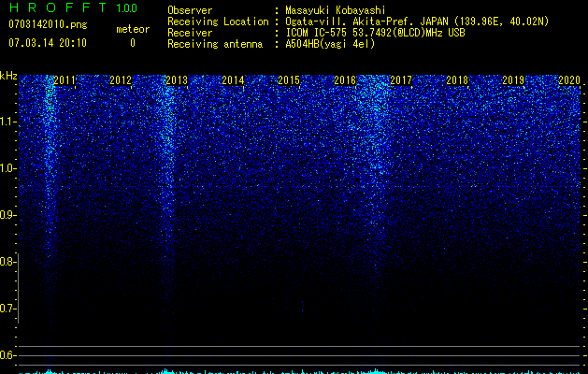Click the 2019 time marker
The image size is (588, 374).
point(513,80)
